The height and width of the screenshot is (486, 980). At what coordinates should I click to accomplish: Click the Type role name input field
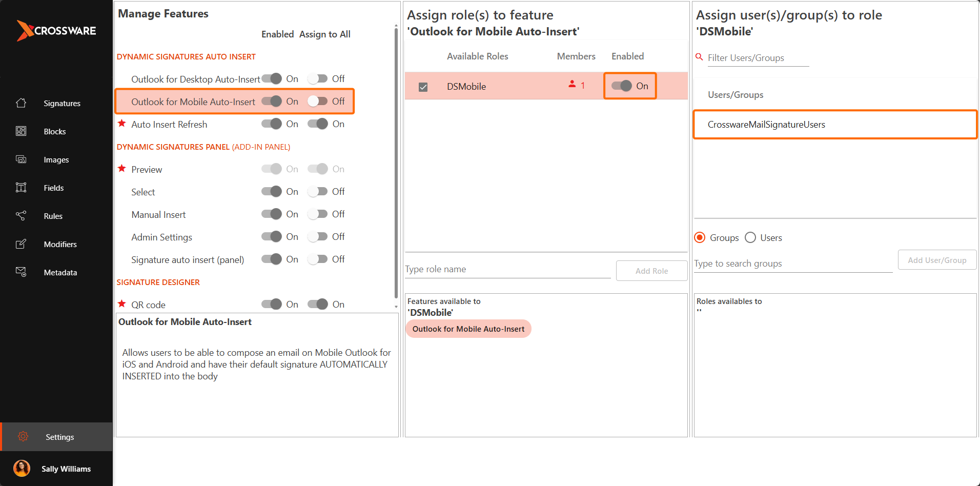coord(507,269)
